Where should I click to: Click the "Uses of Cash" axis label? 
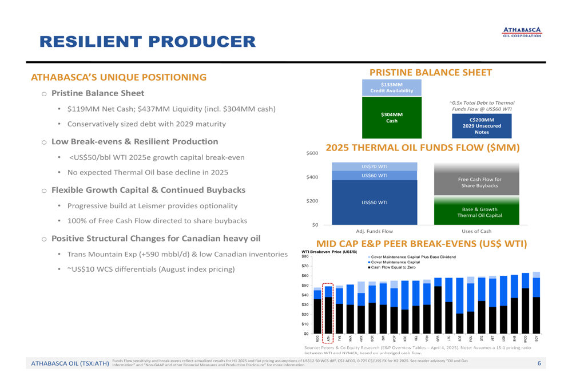(x=476, y=231)
